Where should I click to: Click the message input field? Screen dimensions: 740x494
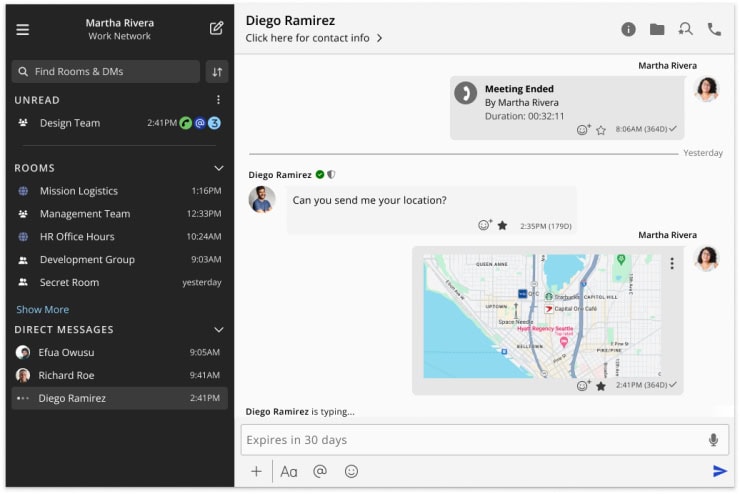[x=470, y=440]
